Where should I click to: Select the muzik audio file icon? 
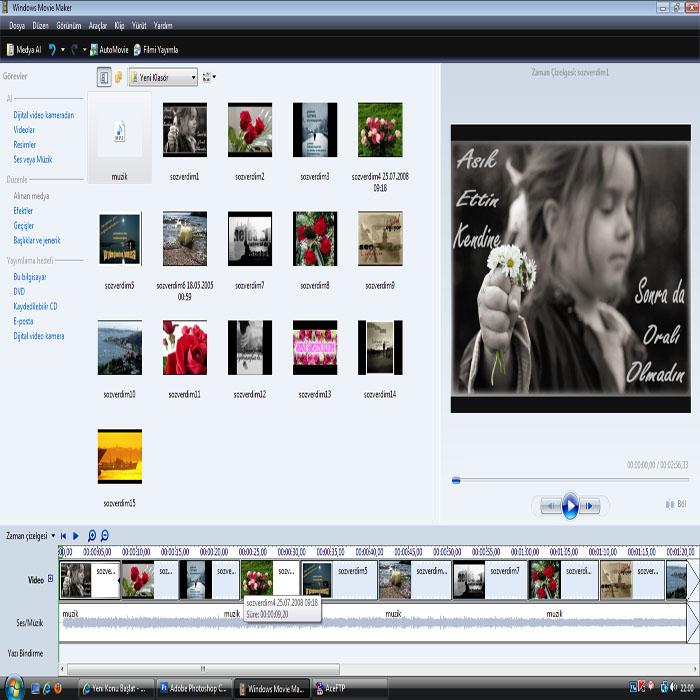pyautogui.click(x=119, y=131)
